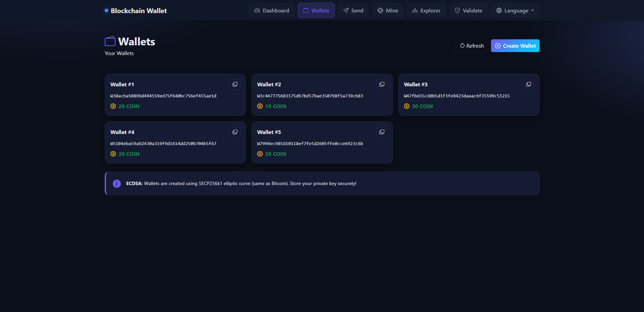Open the Language dropdown menu
The width and height of the screenshot is (644, 312).
[x=515, y=10]
